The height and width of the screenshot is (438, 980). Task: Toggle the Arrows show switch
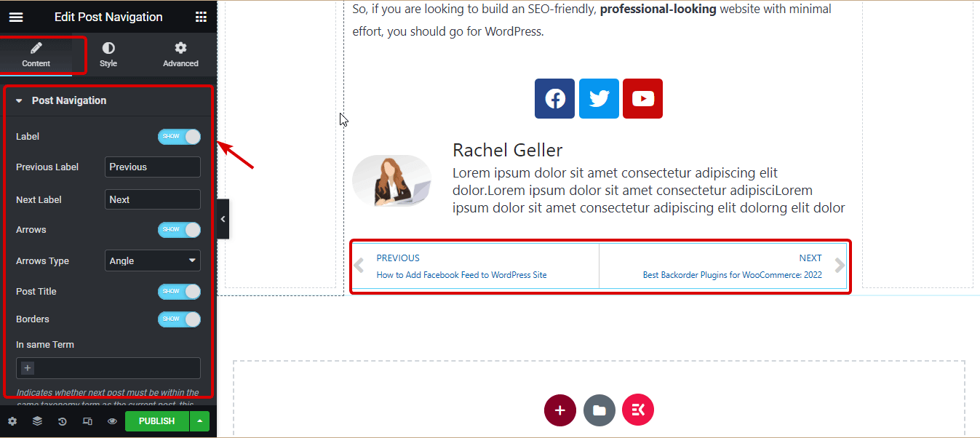point(179,230)
